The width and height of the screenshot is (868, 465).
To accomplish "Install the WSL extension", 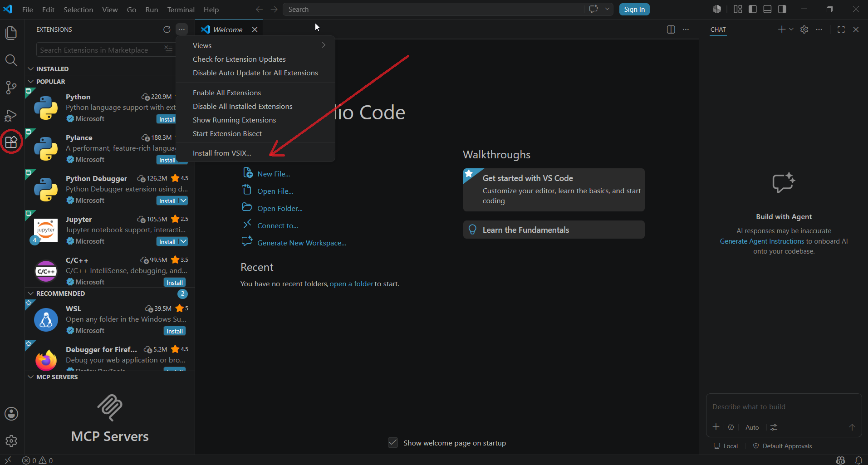I will coord(175,331).
